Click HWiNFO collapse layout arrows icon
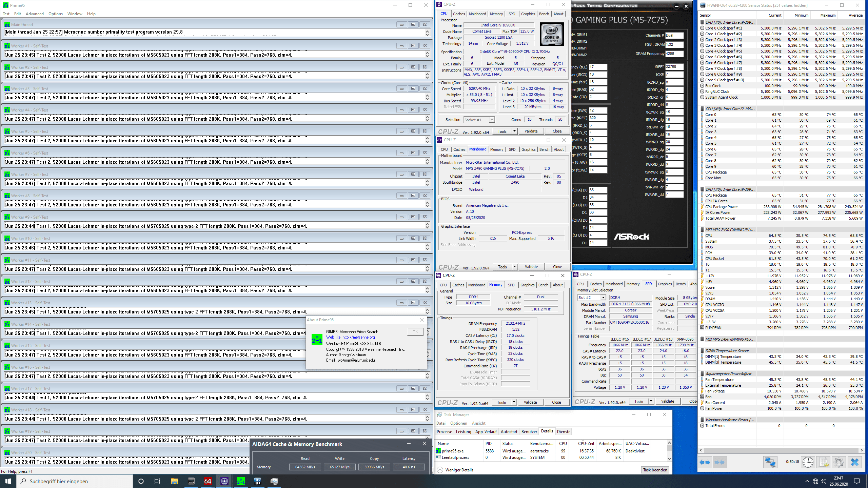868x488 pixels. tap(719, 462)
